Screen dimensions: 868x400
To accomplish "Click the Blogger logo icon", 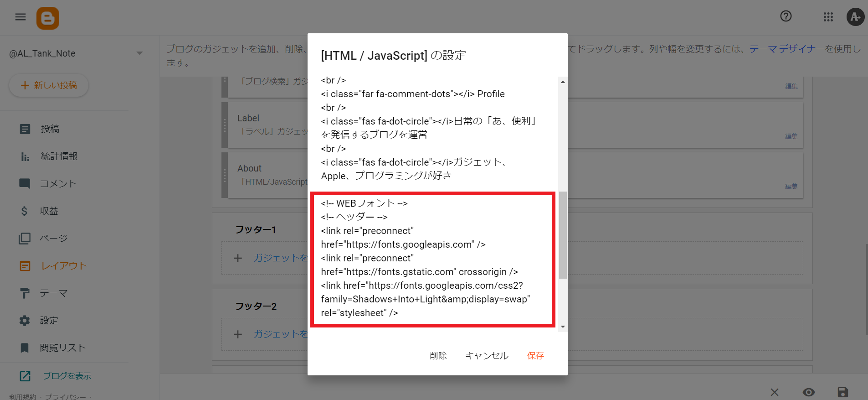I will click(48, 18).
